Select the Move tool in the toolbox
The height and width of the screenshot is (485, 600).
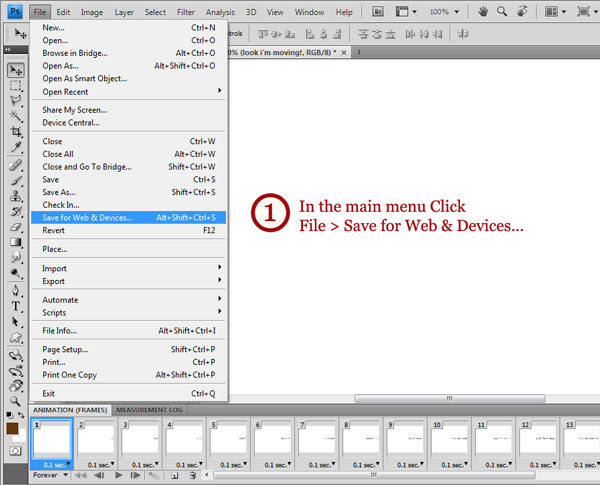pos(16,70)
